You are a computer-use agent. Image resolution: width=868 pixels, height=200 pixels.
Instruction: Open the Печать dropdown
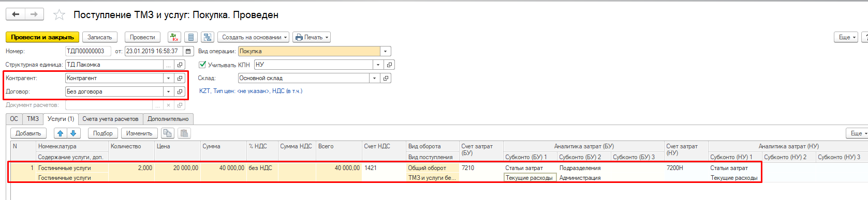pos(312,37)
